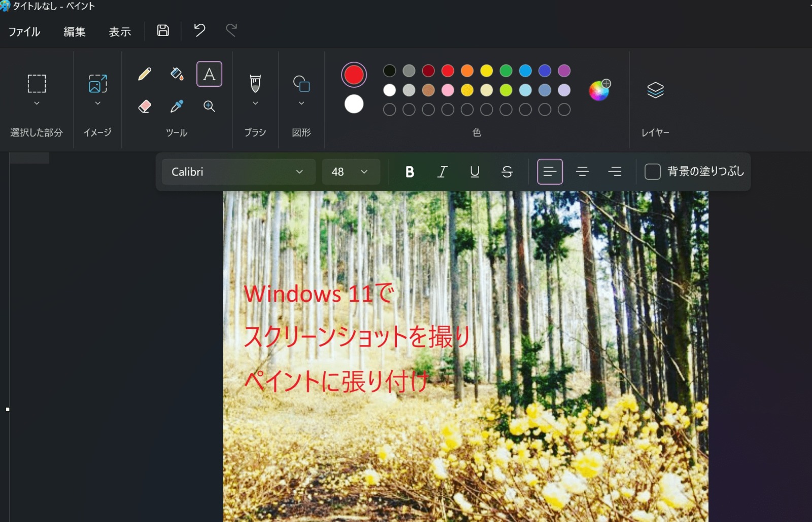Select the Pencil tool

[x=145, y=74]
